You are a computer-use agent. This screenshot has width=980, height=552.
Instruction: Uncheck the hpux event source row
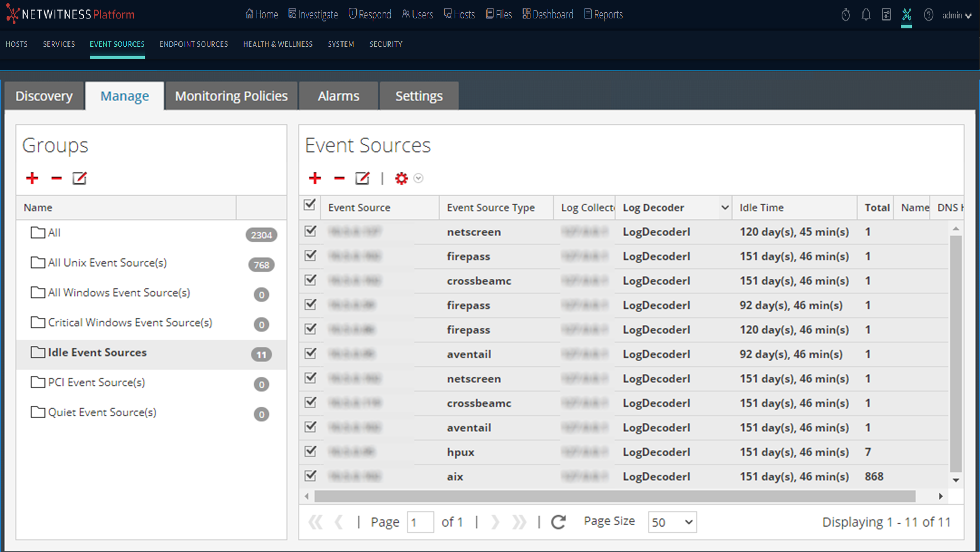(310, 451)
